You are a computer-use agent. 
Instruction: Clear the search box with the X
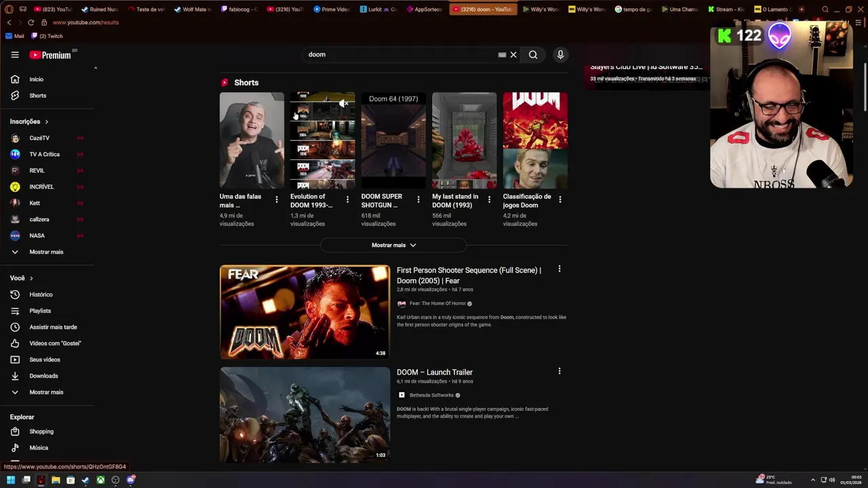[x=513, y=55]
